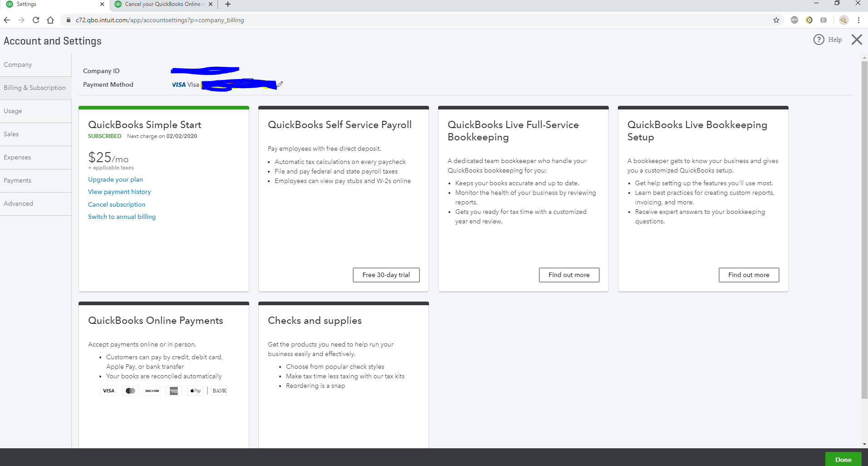Image resolution: width=868 pixels, height=466 pixels.
Task: Switch to the Cancel your QuickBooks Online tab
Action: (163, 4)
